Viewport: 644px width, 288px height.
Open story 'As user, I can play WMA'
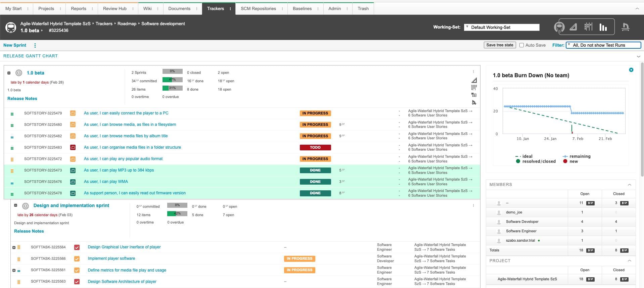pos(106,182)
